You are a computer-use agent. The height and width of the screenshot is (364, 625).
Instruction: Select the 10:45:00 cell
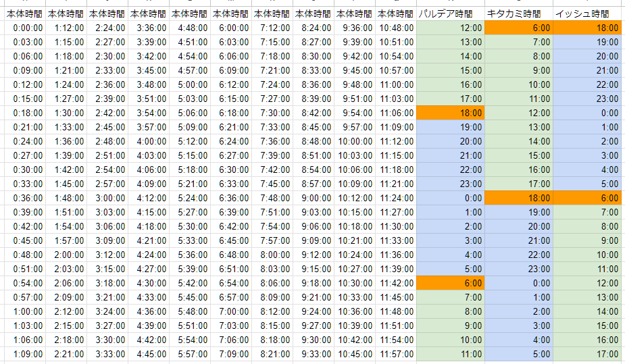355,354
